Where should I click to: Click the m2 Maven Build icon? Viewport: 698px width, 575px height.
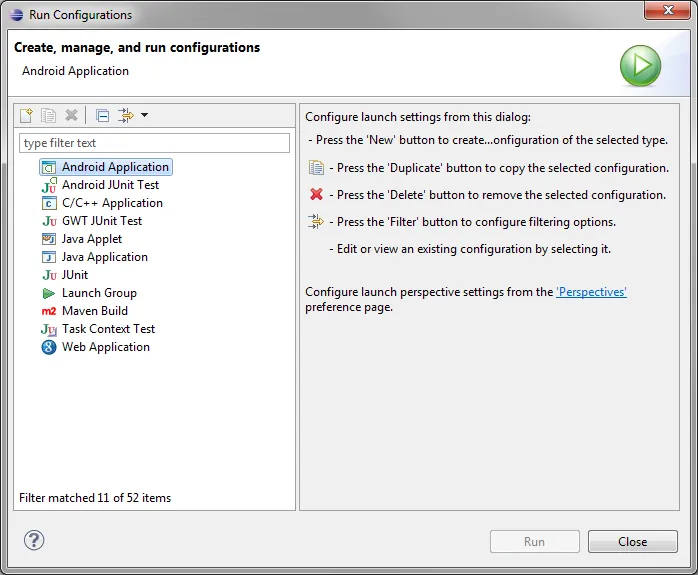(x=49, y=311)
